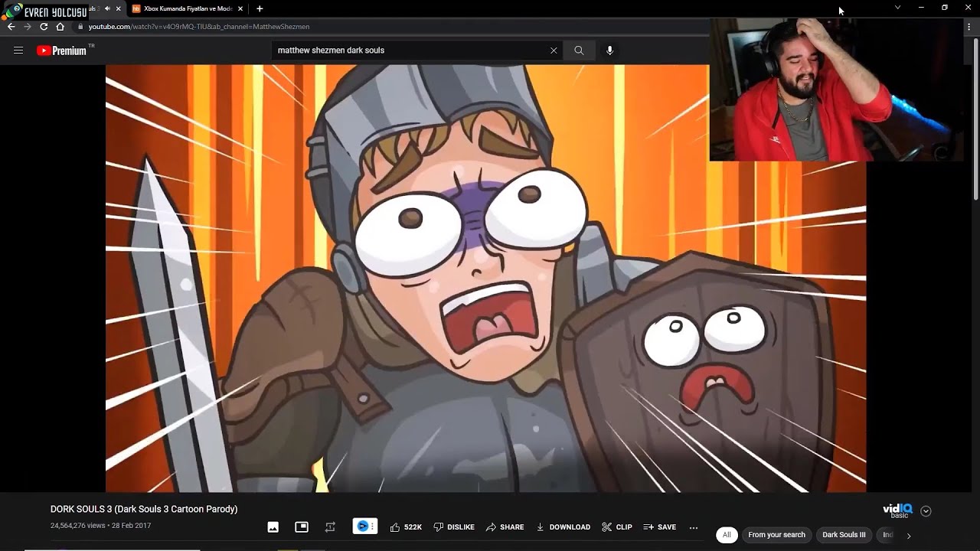Open the vidIQ basic panel

tap(897, 510)
